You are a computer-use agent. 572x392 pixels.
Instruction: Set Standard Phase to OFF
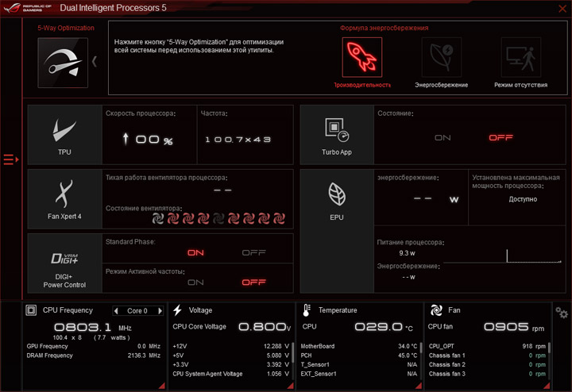click(x=254, y=253)
